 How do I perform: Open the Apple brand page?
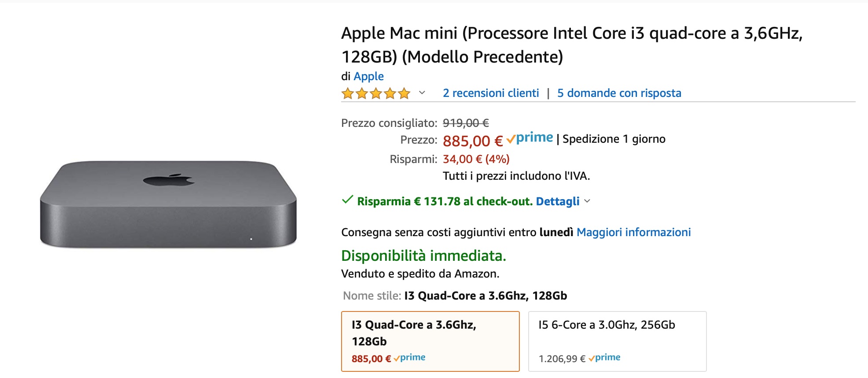coord(369,76)
